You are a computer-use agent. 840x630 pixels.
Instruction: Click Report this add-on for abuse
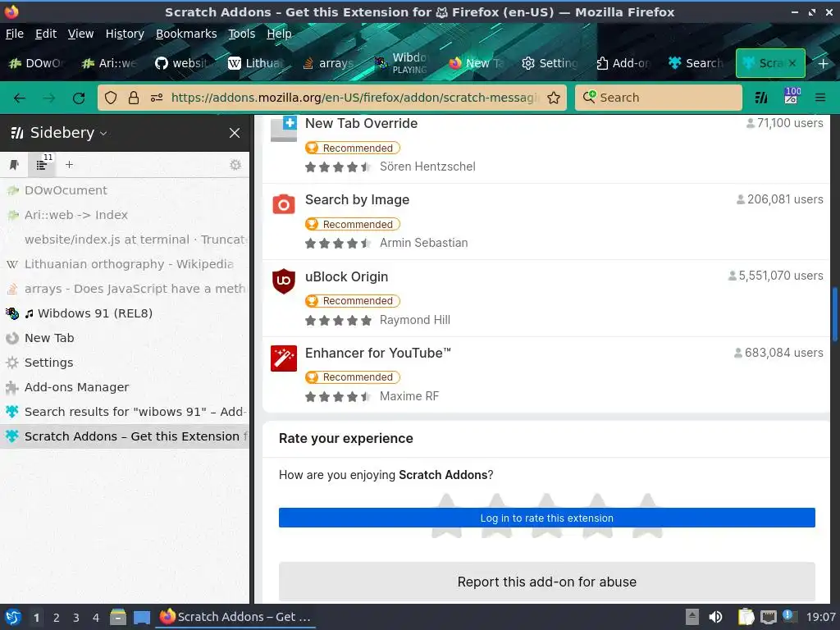[546, 582]
